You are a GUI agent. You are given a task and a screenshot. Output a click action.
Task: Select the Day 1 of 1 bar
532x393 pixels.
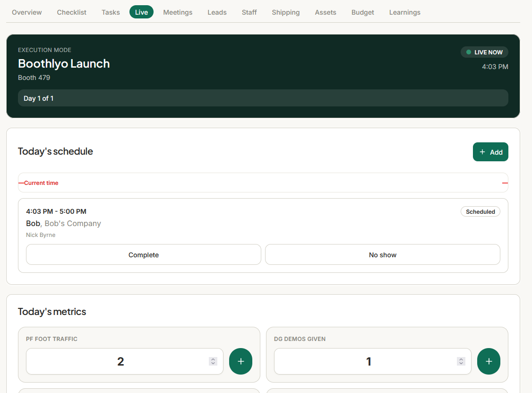263,98
